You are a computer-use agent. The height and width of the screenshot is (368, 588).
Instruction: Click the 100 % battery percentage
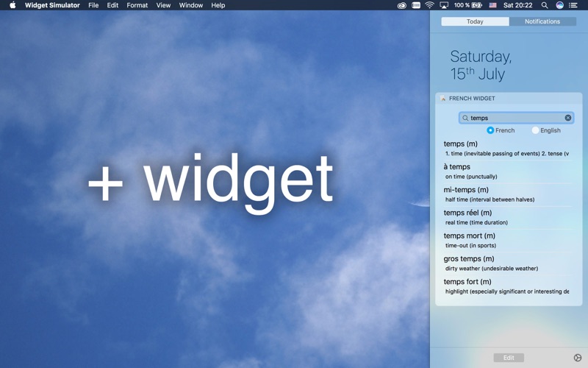[x=462, y=5]
